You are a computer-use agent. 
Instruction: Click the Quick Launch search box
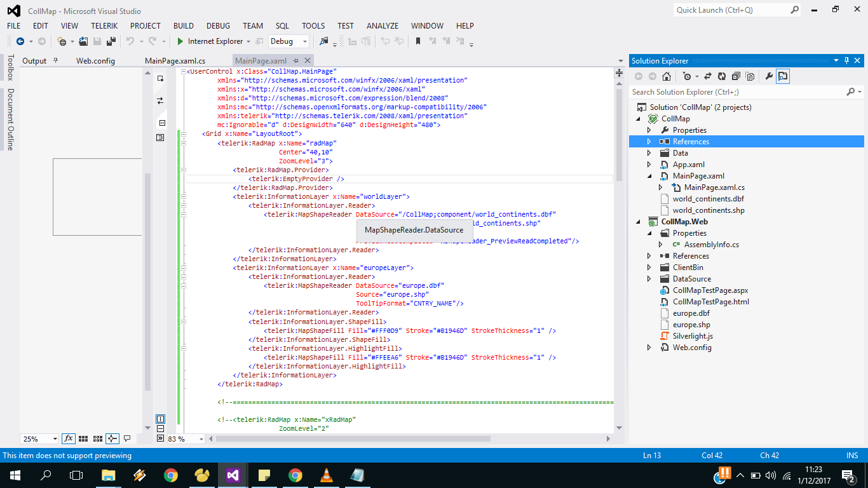tap(731, 10)
